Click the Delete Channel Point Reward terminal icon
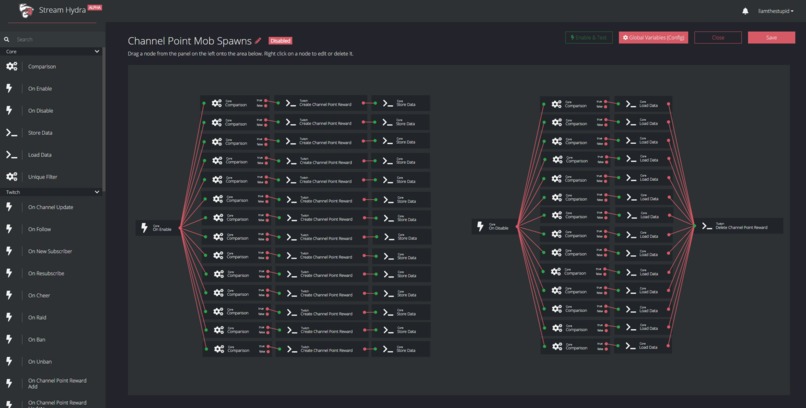The image size is (806, 408). tap(707, 226)
